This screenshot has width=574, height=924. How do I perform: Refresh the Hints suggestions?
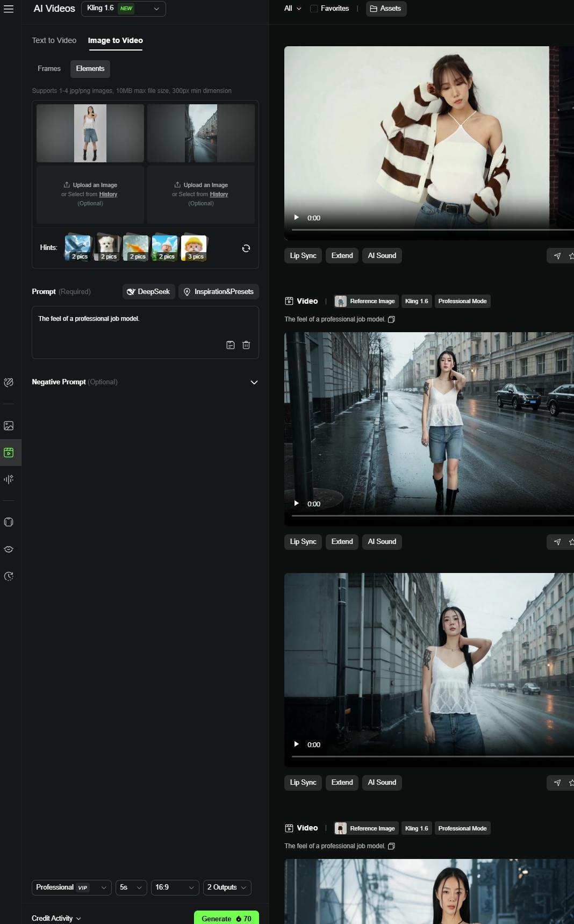pyautogui.click(x=246, y=248)
